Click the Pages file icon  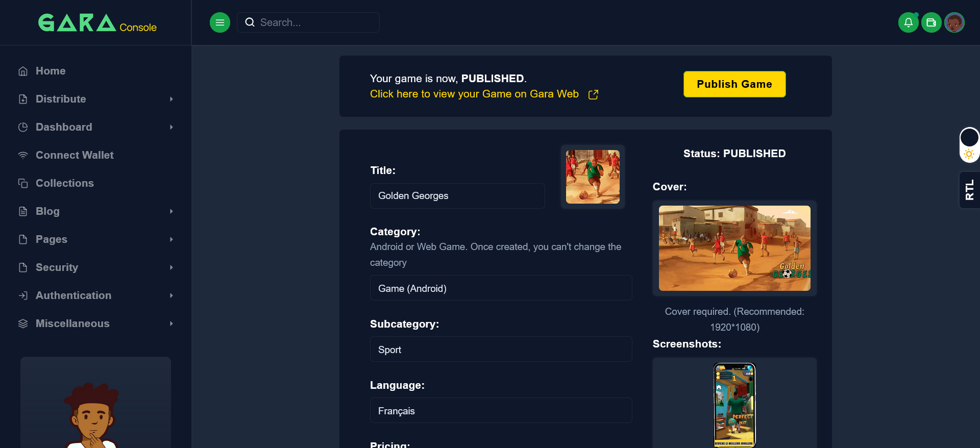tap(23, 239)
